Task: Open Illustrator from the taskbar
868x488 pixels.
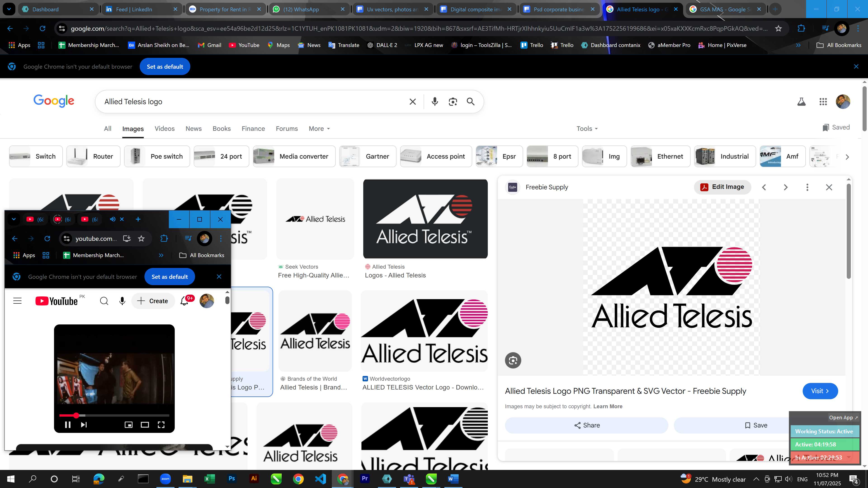Action: coord(254,479)
